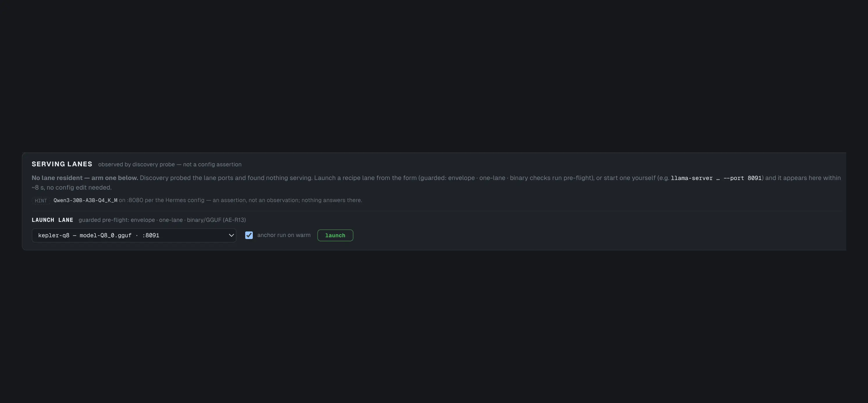
Task: Click the bold 'No lane resident' message
Action: point(85,178)
